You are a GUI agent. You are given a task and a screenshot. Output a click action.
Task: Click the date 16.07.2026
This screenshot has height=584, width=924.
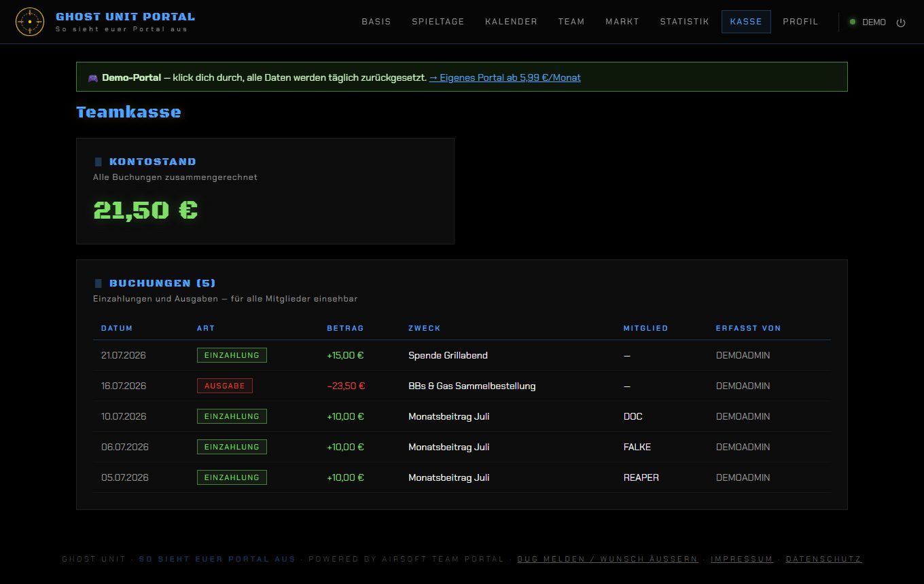(x=124, y=386)
